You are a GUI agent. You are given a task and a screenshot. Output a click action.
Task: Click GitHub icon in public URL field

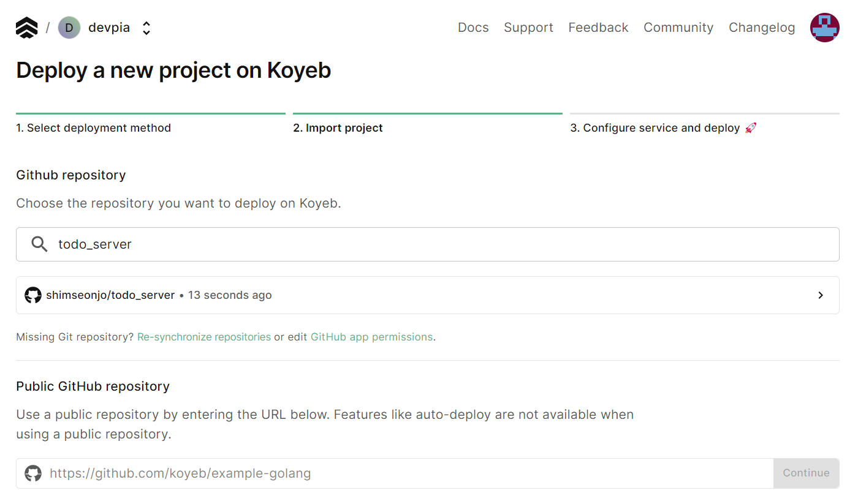(x=33, y=473)
